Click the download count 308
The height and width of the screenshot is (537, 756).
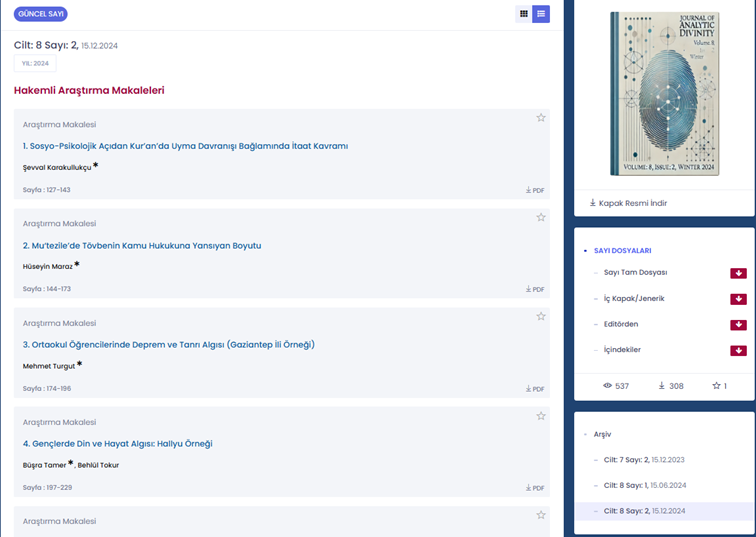point(671,386)
